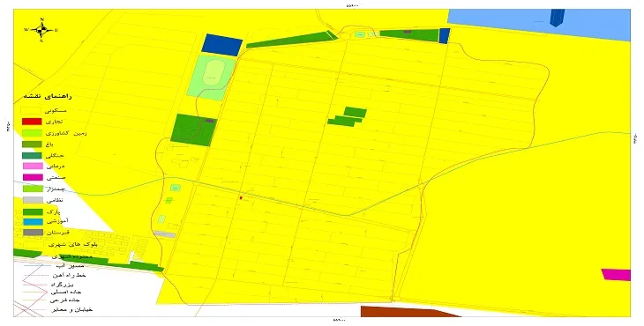644x326 pixels.
Task: Click the legend label جاده اصلی
Action: (x=65, y=292)
